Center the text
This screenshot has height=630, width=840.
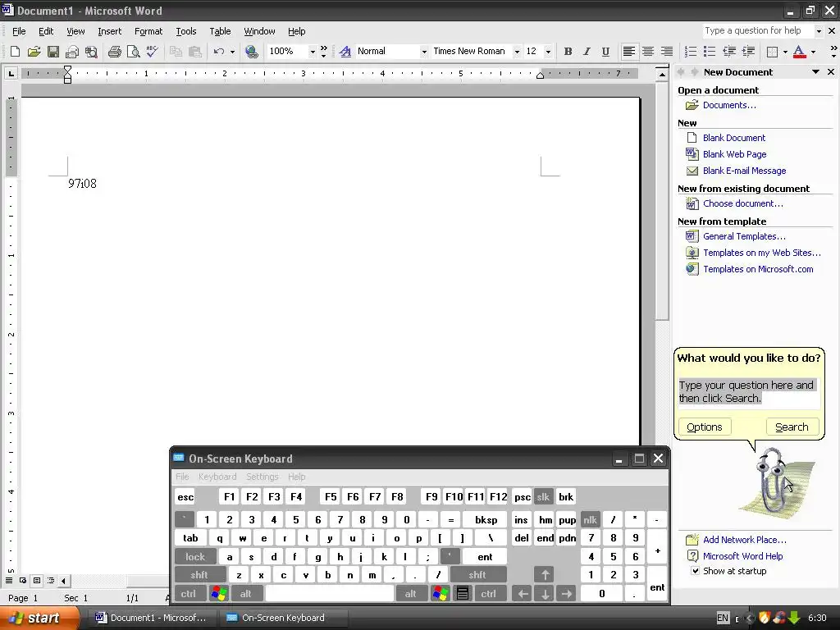(x=648, y=52)
